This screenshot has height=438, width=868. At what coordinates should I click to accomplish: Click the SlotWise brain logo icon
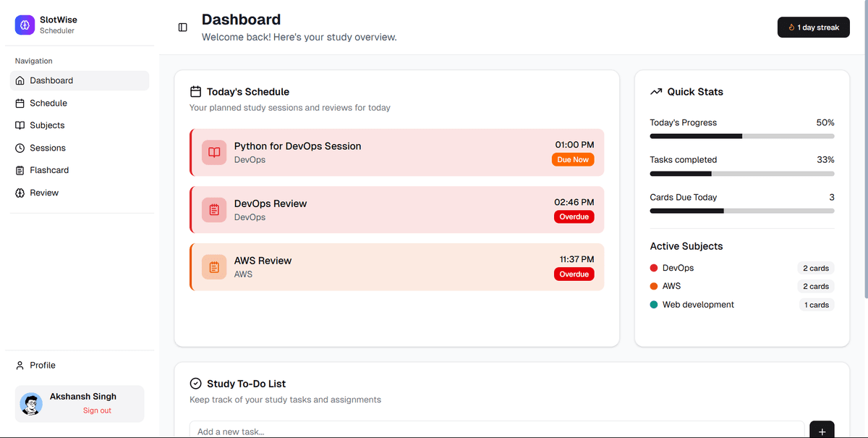(25, 25)
